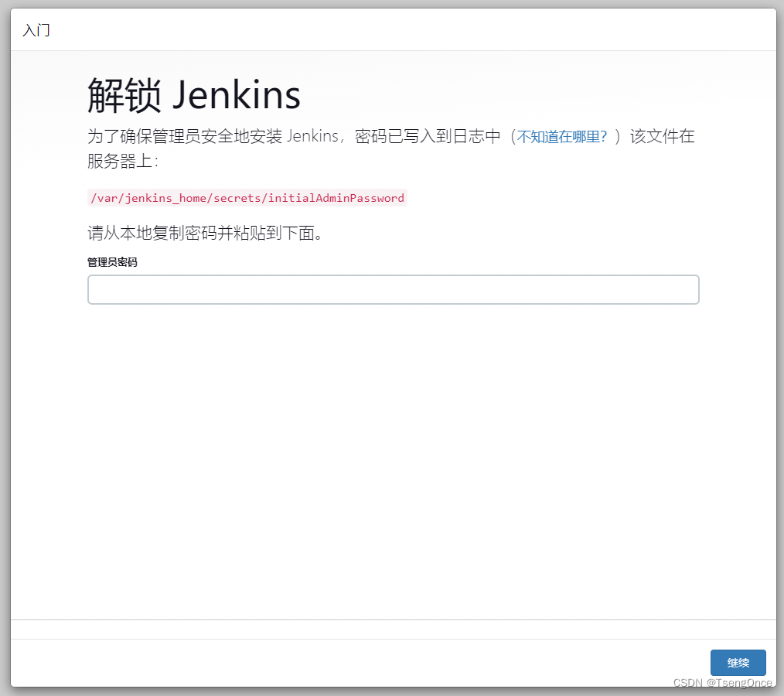Submit the form with the 继续 button
784x696 pixels.
[x=738, y=663]
